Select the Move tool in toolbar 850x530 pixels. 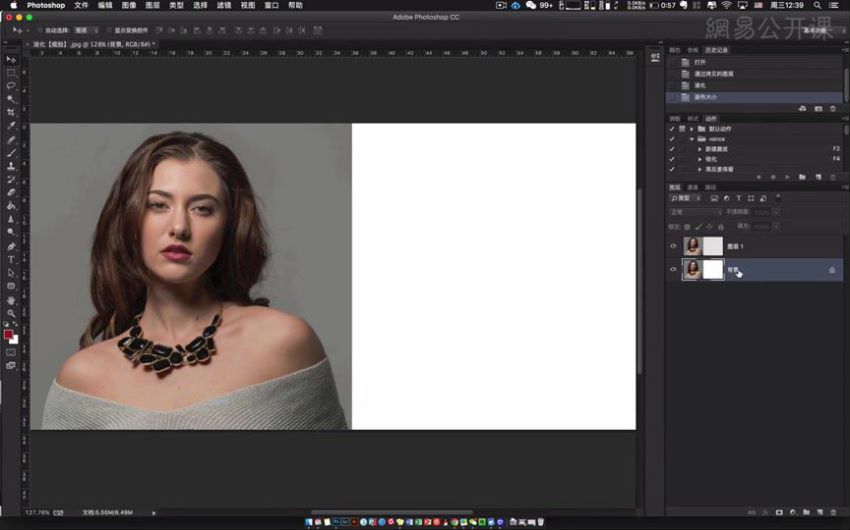pos(11,59)
